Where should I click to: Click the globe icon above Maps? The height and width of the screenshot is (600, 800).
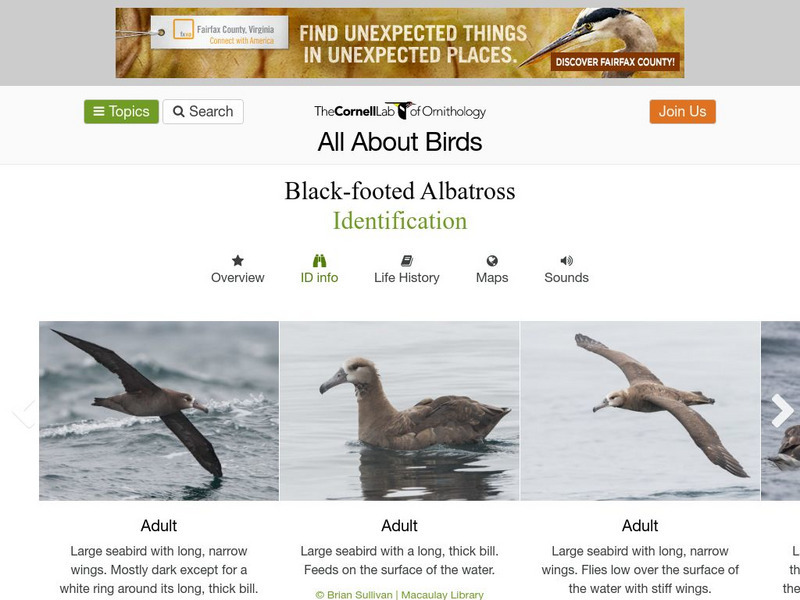[492, 261]
